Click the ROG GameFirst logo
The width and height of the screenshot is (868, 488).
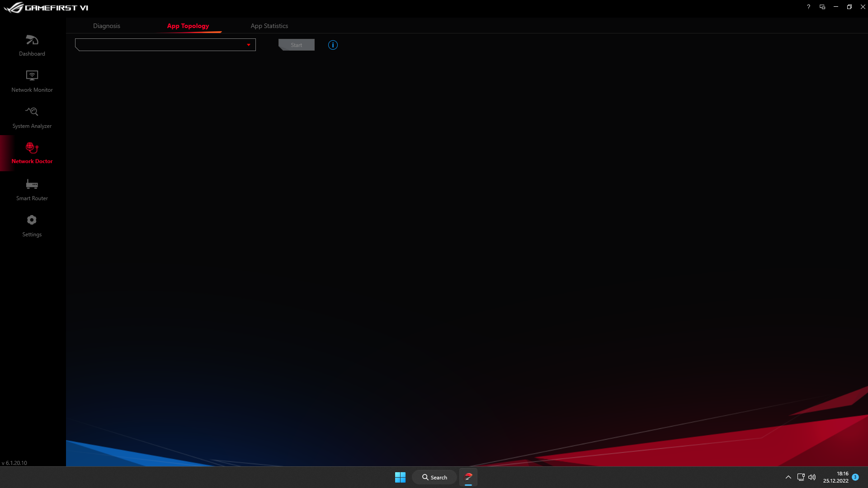pyautogui.click(x=45, y=7)
